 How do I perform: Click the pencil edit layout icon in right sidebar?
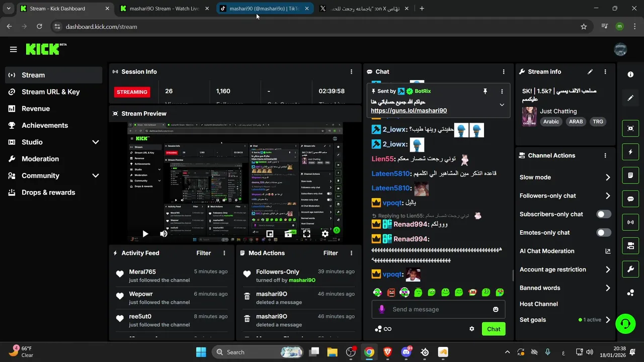(630, 98)
